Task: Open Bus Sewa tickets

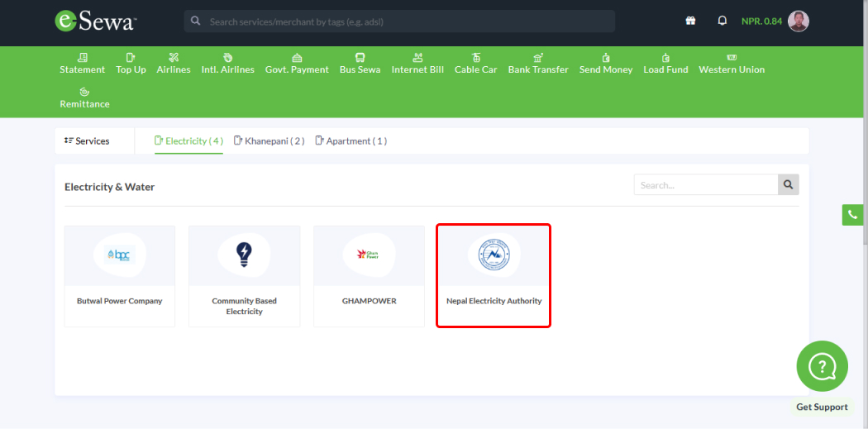Action: [x=360, y=64]
